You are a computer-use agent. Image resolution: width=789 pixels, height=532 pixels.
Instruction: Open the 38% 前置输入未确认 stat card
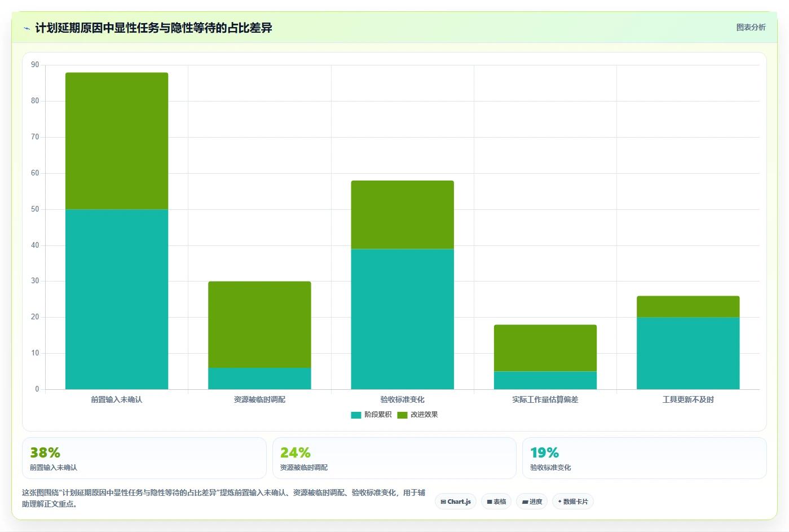pyautogui.click(x=144, y=458)
